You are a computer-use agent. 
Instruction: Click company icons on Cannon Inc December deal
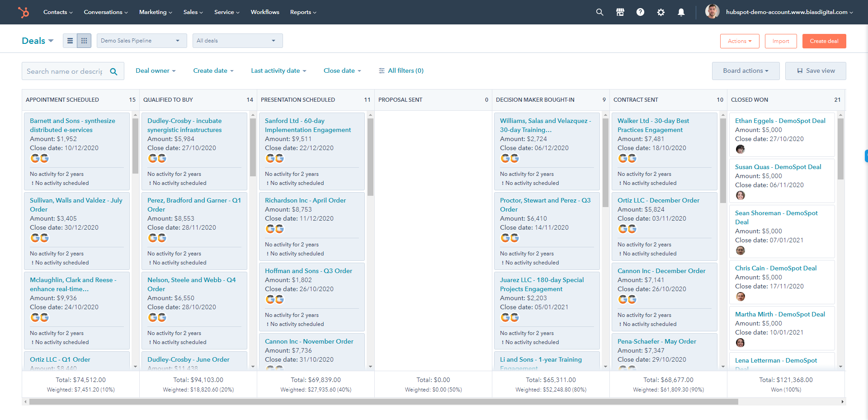point(627,299)
